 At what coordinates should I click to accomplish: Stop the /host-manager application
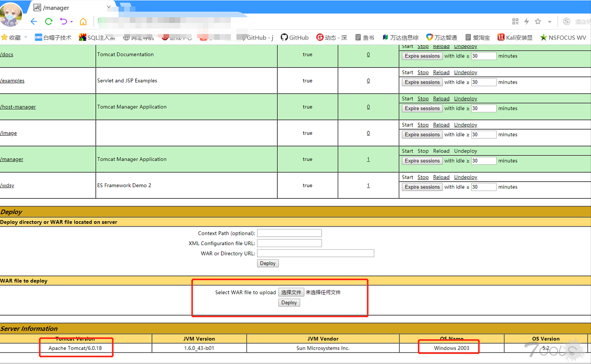(423, 99)
